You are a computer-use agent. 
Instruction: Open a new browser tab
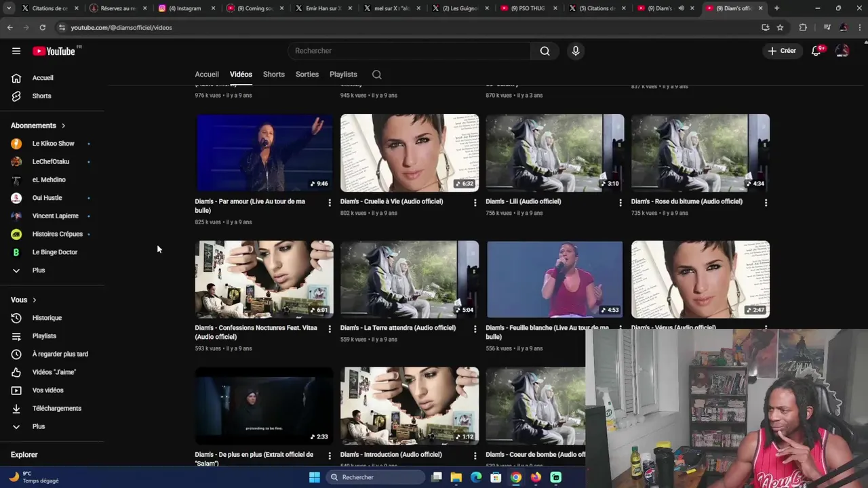pos(776,8)
